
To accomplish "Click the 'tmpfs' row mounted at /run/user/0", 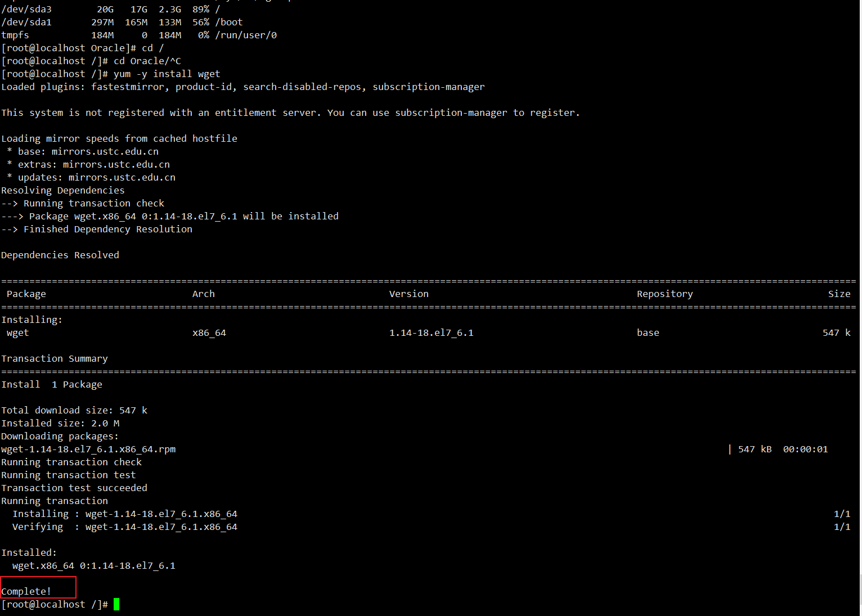I will 139,35.
